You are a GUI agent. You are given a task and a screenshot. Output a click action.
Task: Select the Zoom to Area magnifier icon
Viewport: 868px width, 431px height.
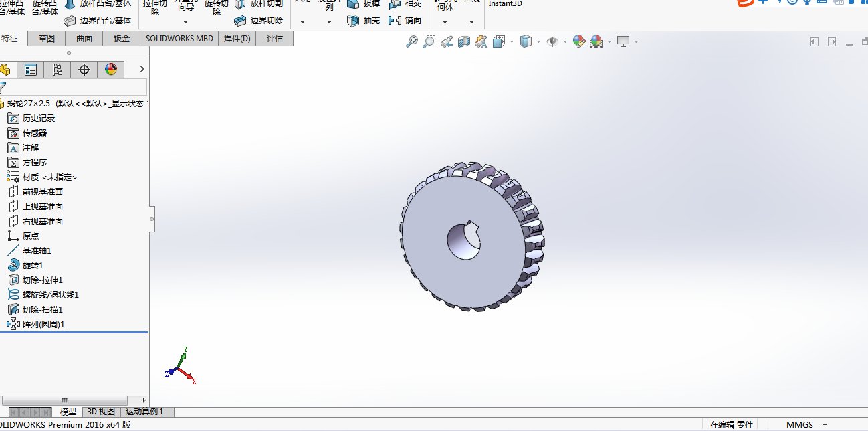(x=429, y=41)
